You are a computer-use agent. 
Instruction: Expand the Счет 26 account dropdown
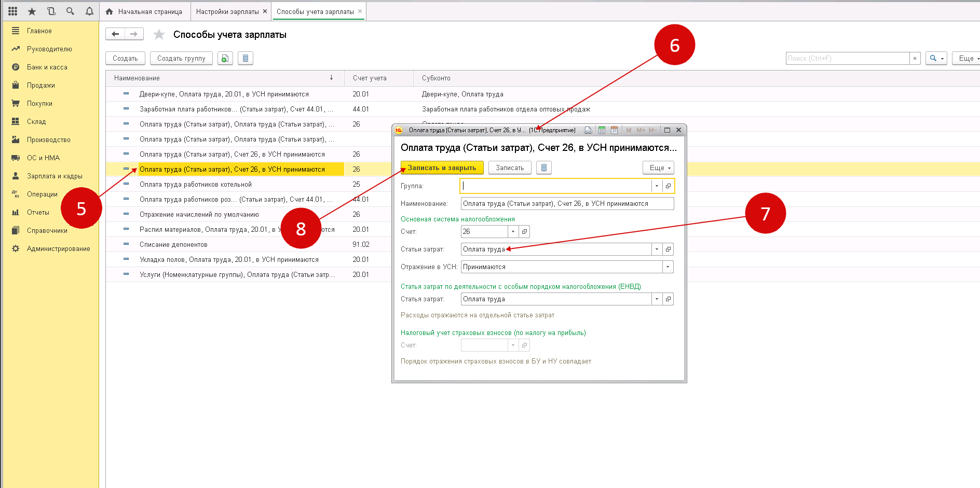point(513,232)
